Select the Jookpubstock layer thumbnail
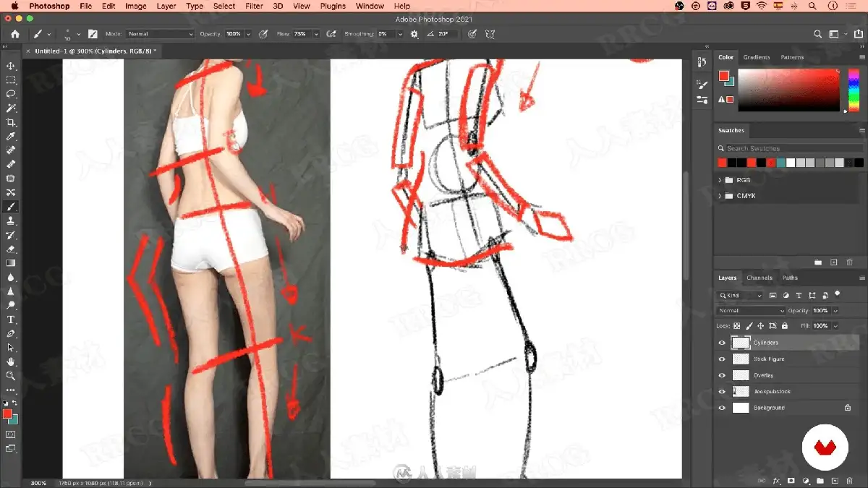868x488 pixels. click(x=741, y=392)
